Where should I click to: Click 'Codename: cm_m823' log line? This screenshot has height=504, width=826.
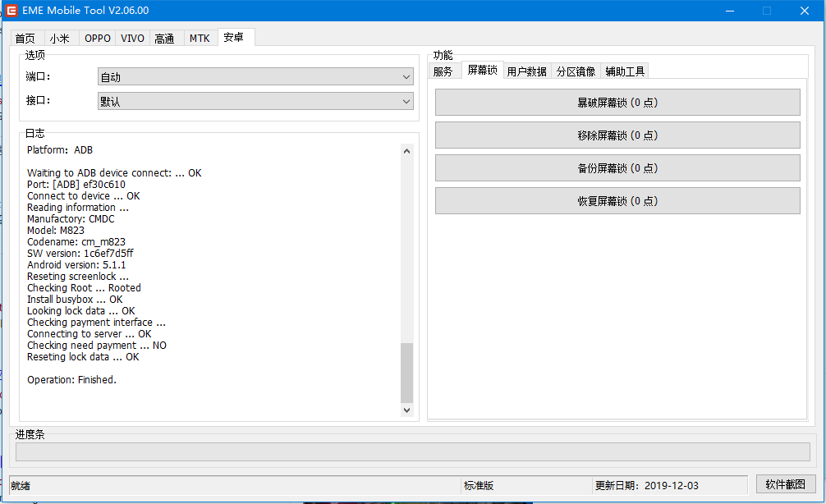76,241
